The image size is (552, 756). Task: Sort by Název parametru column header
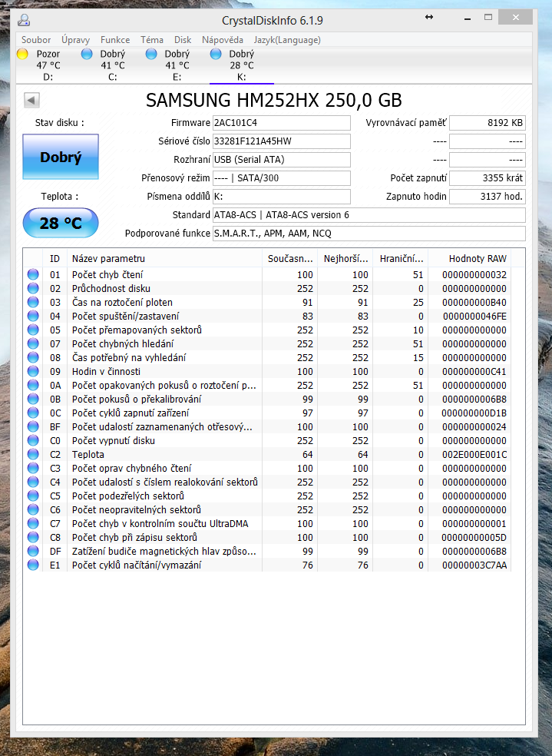click(164, 258)
